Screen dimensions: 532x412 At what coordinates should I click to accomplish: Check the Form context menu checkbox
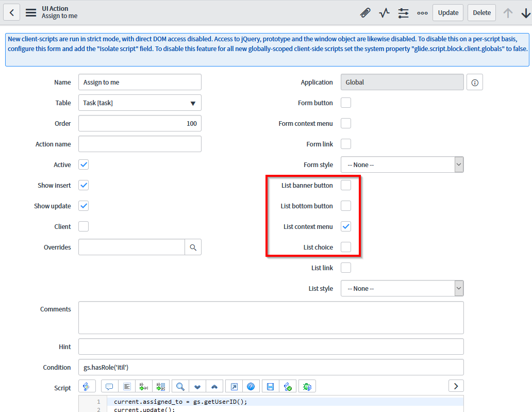pyautogui.click(x=346, y=124)
